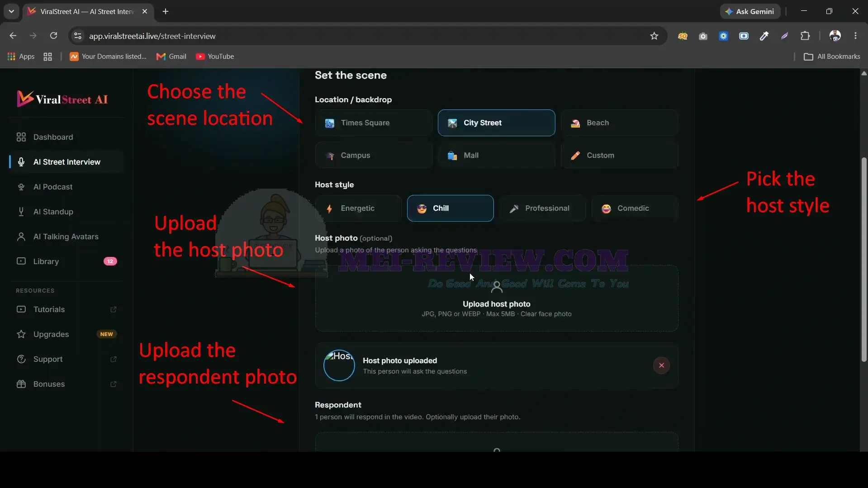The height and width of the screenshot is (488, 868).
Task: Set host style to Chill
Action: [x=450, y=208]
